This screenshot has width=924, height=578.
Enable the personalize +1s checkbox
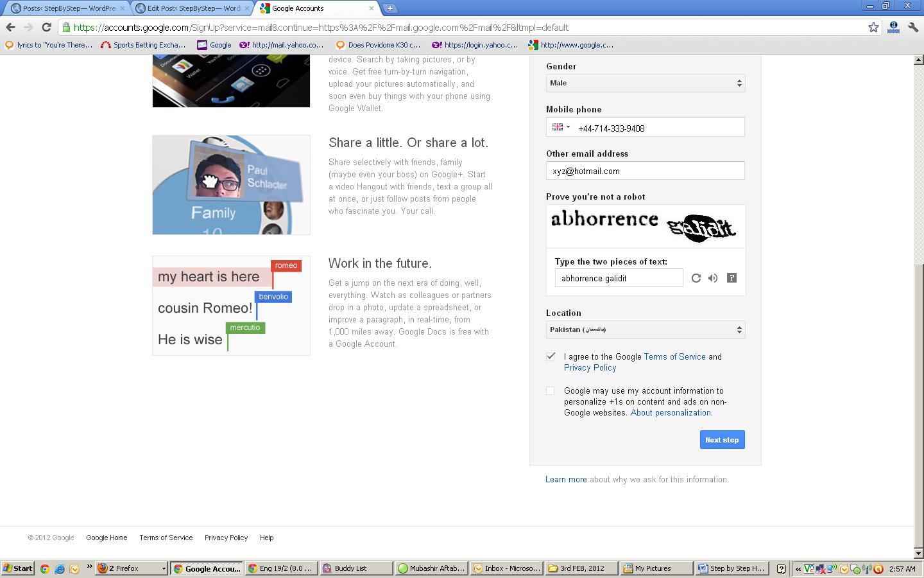551,390
